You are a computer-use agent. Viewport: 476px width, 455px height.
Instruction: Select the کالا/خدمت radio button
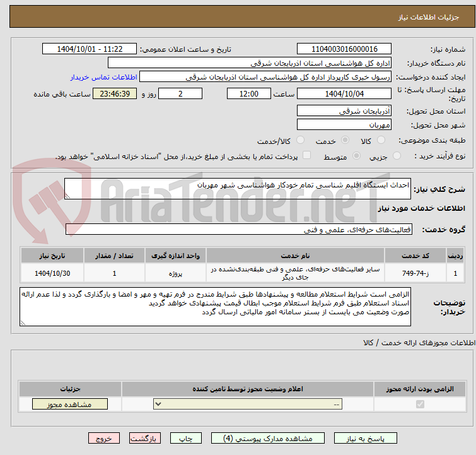[x=300, y=140]
